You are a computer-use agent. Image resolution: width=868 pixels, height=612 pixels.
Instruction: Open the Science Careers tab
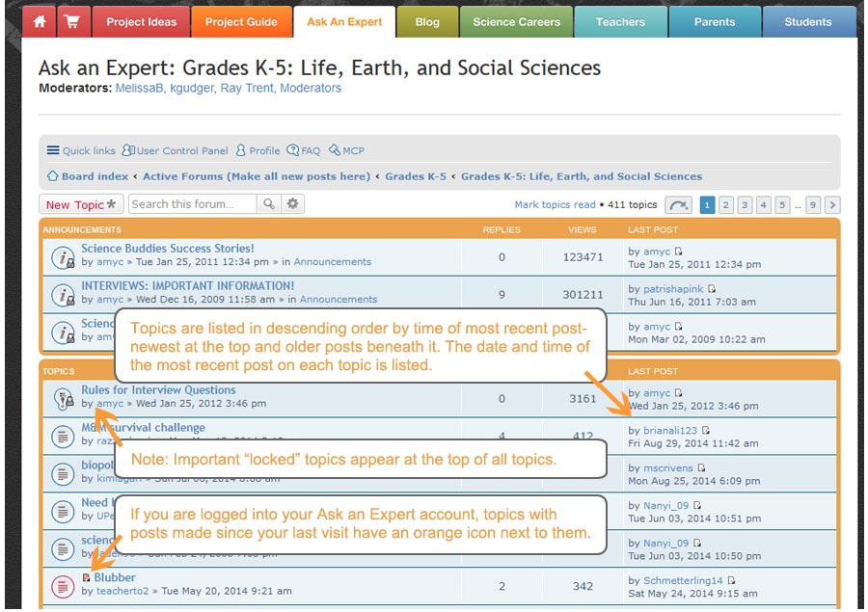tap(517, 22)
